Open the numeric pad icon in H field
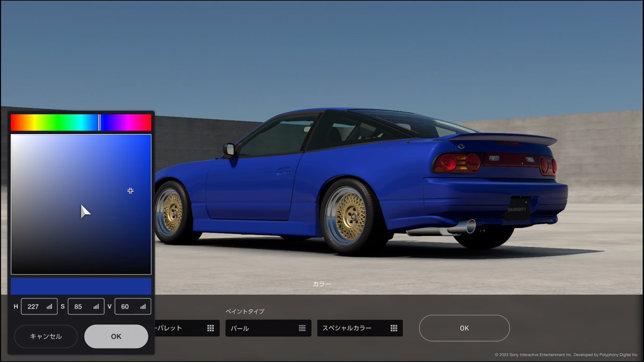644x362 pixels. 49,307
